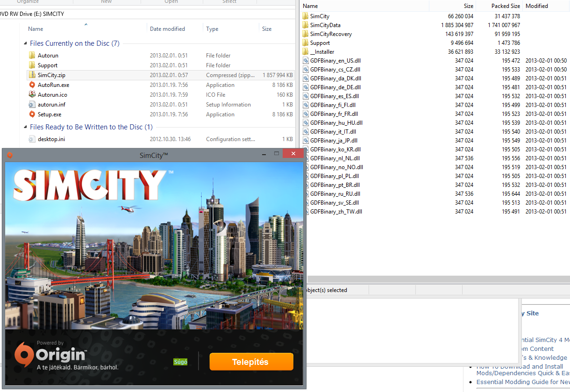This screenshot has width=570, height=392.
Task: Maximize the SimCity installer window
Action: 277,154
